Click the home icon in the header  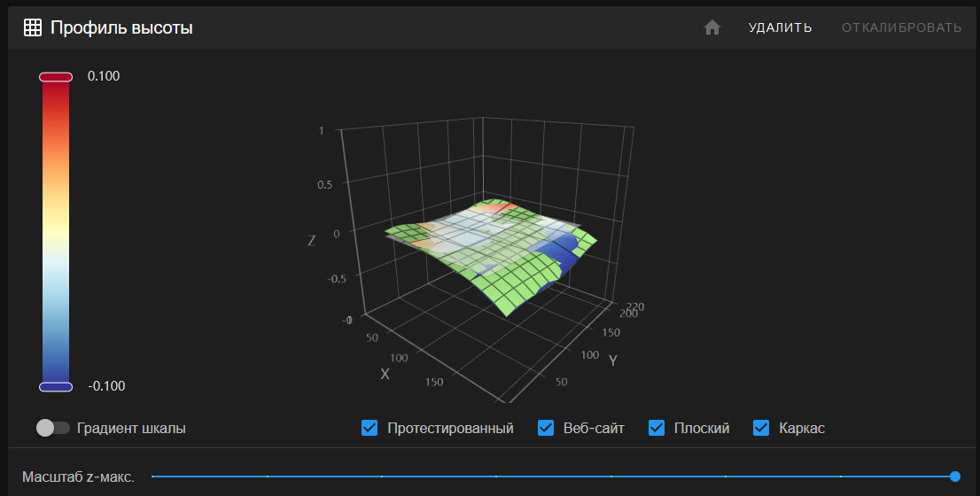click(x=712, y=27)
